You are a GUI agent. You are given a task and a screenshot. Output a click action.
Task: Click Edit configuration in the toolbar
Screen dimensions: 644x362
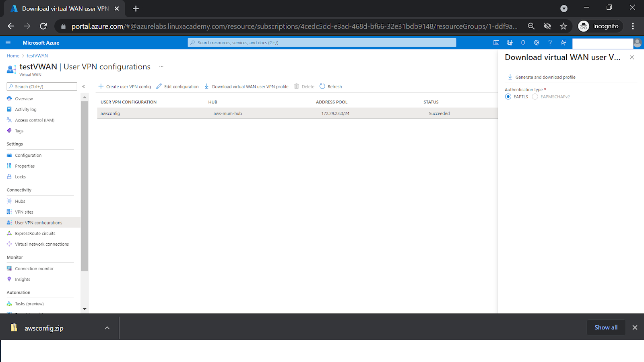click(178, 86)
